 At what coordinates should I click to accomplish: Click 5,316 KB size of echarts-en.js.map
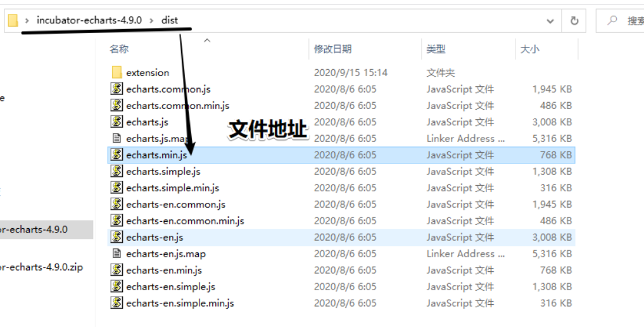(x=552, y=253)
